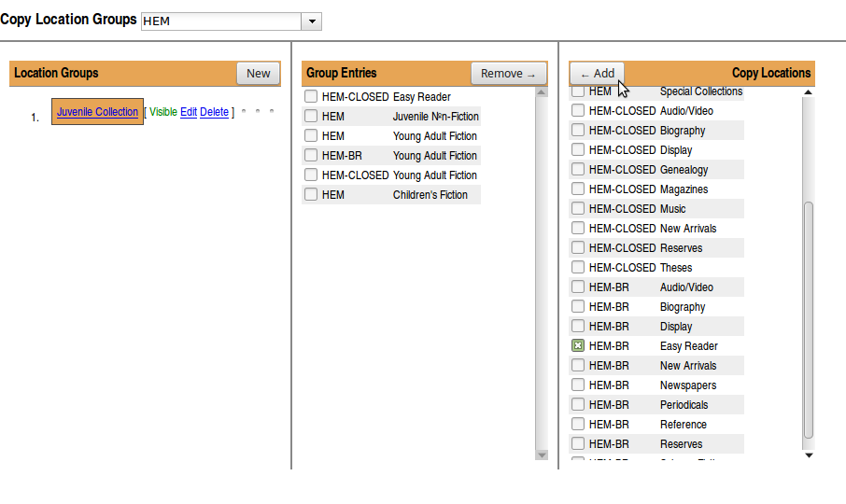This screenshot has width=846, height=504.
Task: Open the HEM library dropdown arrow
Action: (312, 21)
